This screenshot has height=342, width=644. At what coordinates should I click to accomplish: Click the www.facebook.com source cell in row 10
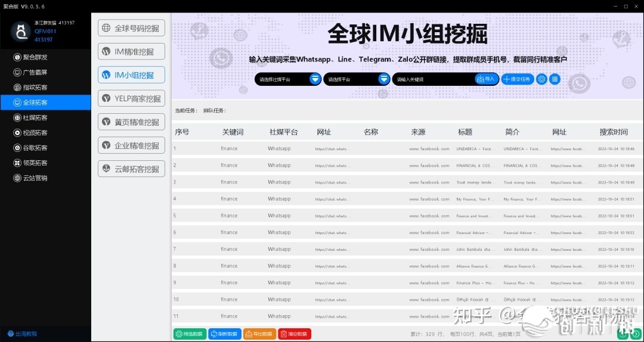[429, 300]
